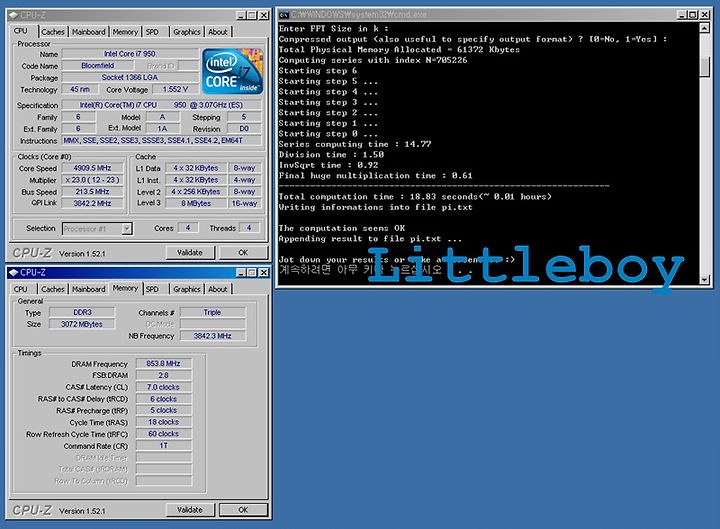Click NB Frequency value 3842.3 MHz

pos(213,336)
